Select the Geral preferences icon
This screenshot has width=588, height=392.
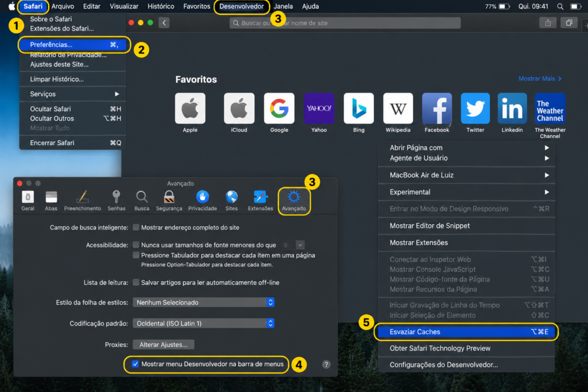28,200
